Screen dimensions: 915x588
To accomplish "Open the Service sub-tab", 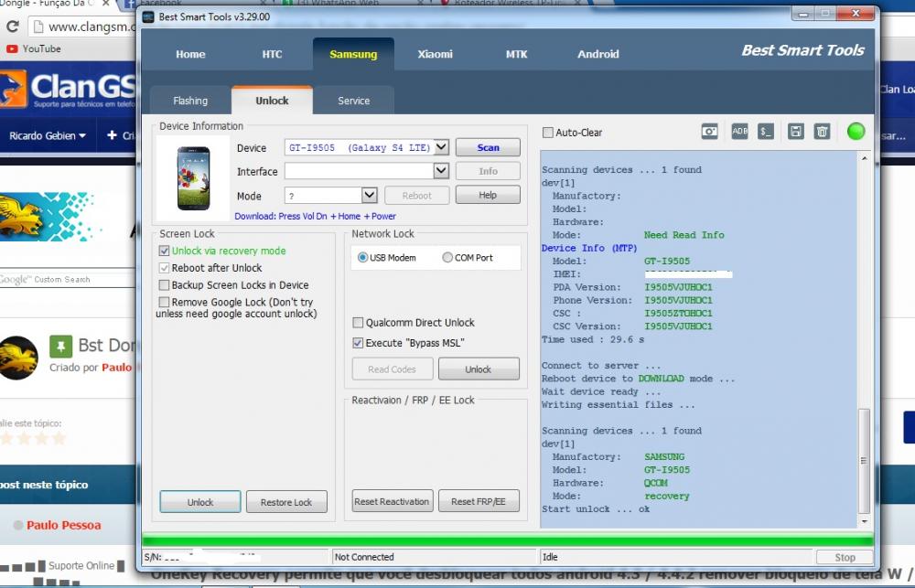I will point(353,101).
